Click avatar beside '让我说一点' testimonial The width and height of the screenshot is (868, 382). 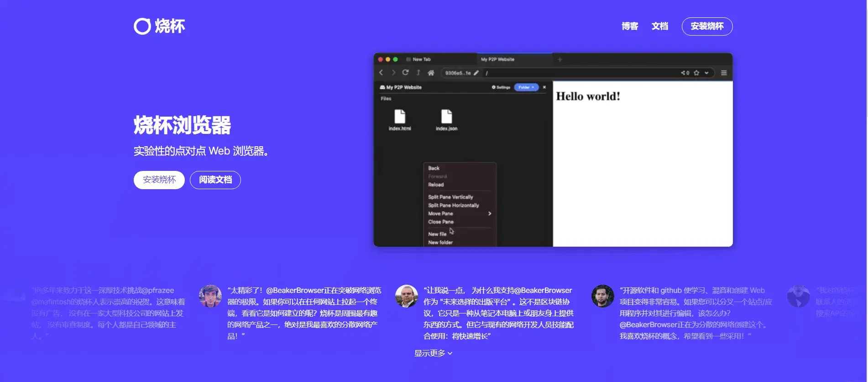click(x=407, y=296)
